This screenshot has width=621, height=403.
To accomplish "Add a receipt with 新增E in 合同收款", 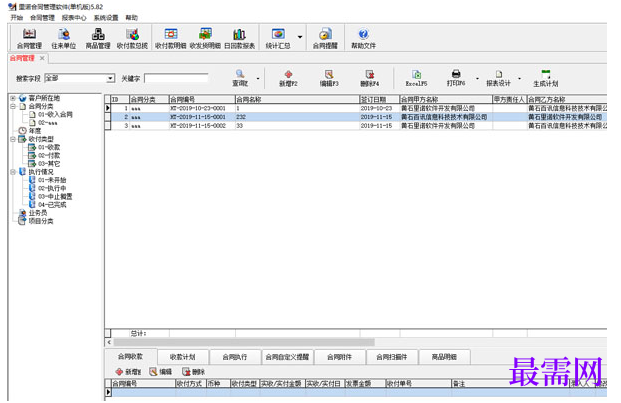I will tap(128, 372).
